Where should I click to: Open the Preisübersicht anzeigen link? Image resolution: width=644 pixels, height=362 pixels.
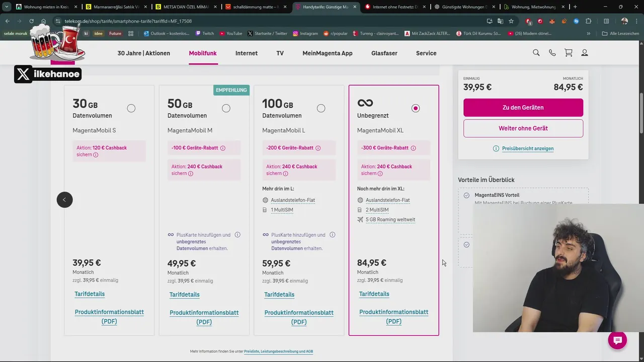click(528, 148)
